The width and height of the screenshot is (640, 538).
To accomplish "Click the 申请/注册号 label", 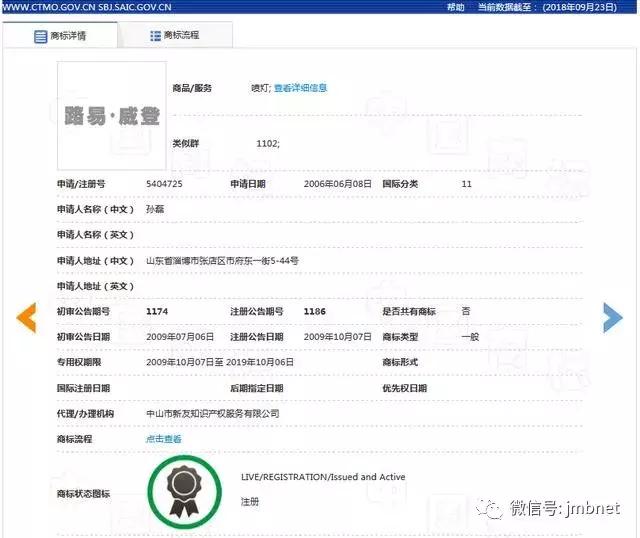I will 81,184.
